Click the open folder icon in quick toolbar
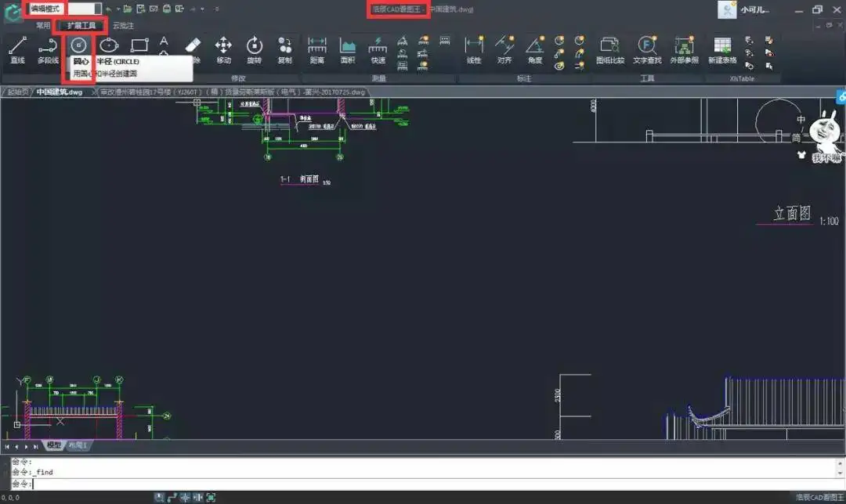Screen dimensions: 846x504 [128, 9]
